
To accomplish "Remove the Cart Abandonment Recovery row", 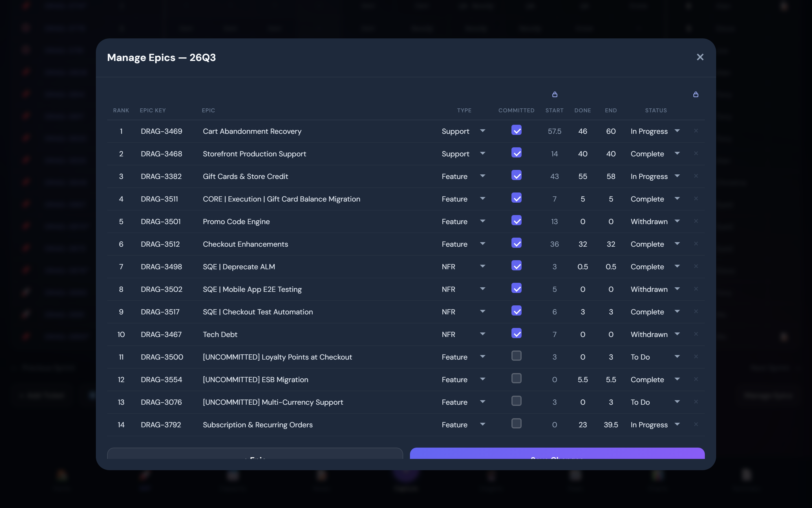I will click(696, 131).
